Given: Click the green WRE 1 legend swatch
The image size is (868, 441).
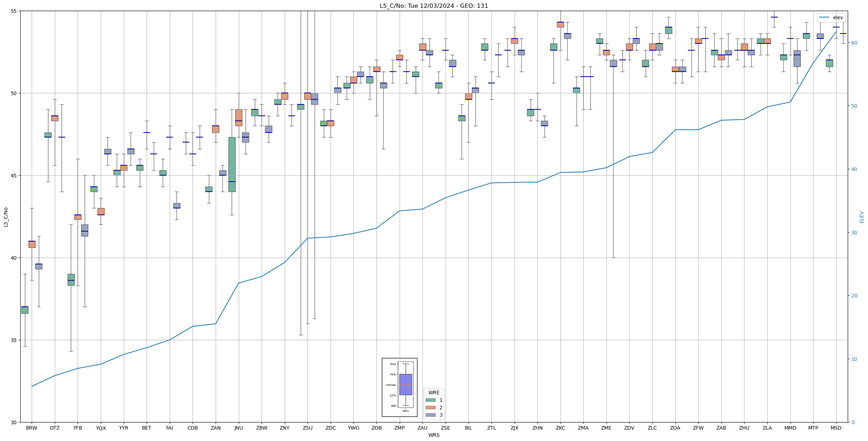Looking at the screenshot, I should pyautogui.click(x=430, y=400).
